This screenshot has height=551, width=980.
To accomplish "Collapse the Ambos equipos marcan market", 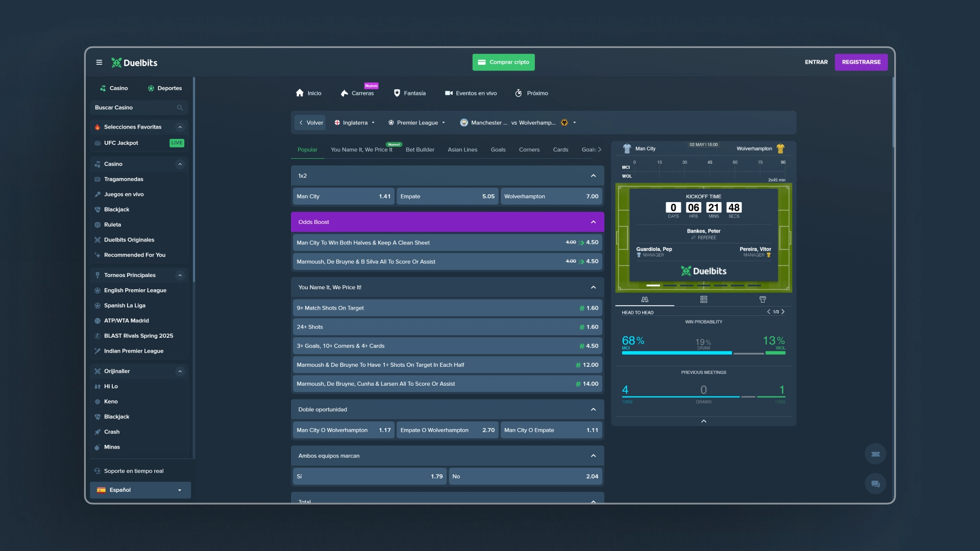I will point(593,456).
